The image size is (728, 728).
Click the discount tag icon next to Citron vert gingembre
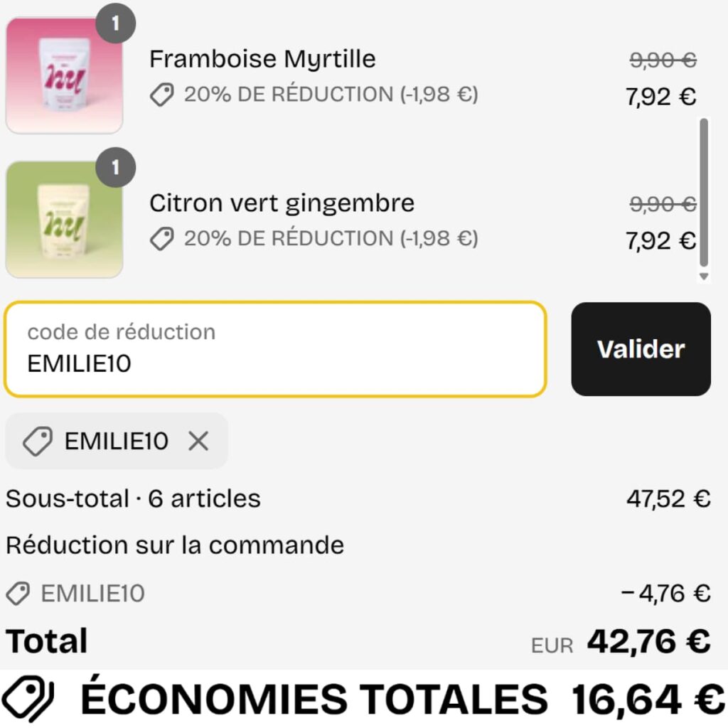click(162, 239)
